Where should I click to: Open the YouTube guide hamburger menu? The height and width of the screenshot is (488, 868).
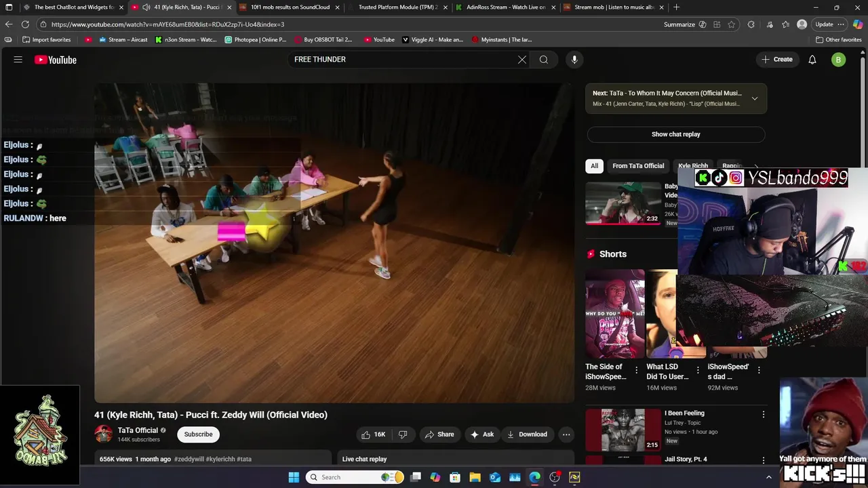[x=18, y=60]
